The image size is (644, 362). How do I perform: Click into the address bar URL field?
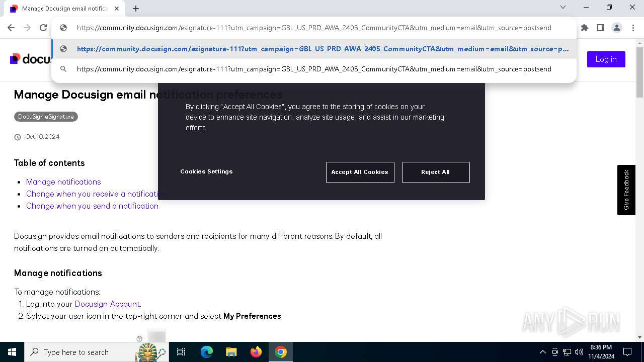point(314,28)
